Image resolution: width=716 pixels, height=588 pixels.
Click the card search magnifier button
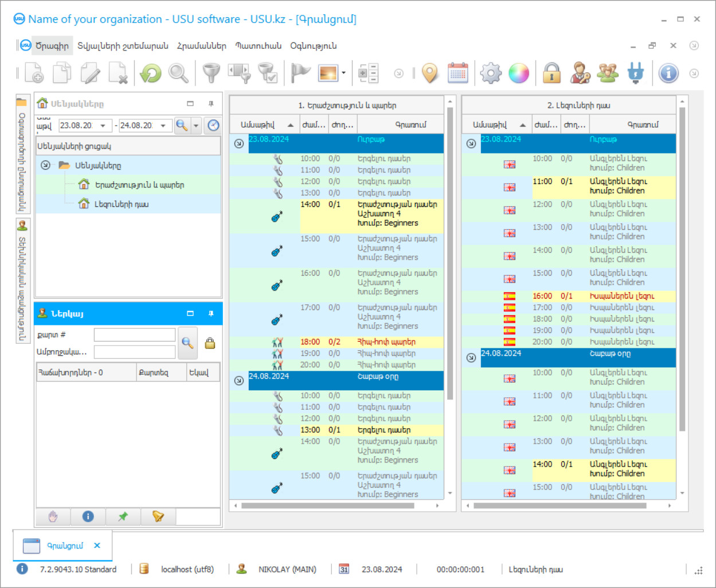[187, 343]
